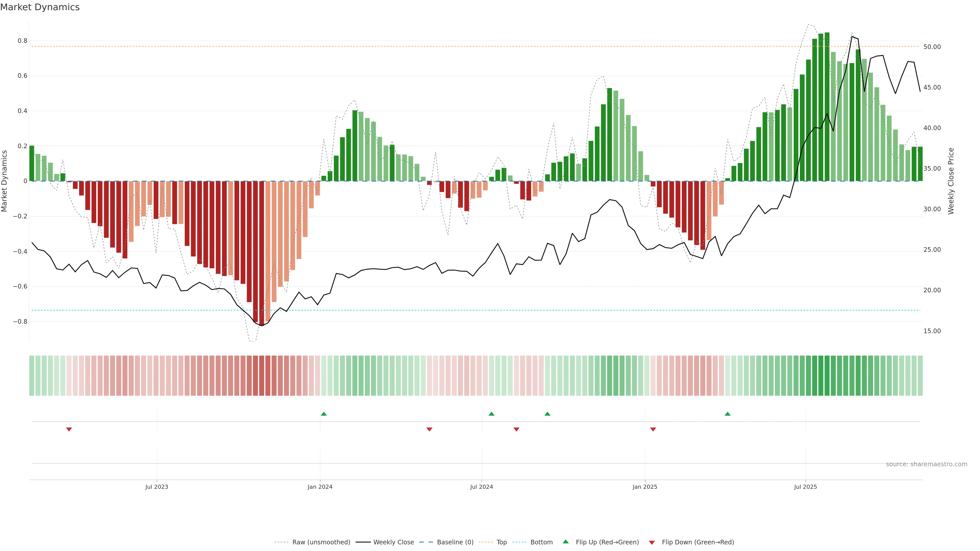
Task: Toggle the Top threshold legend entry
Action: point(501,542)
